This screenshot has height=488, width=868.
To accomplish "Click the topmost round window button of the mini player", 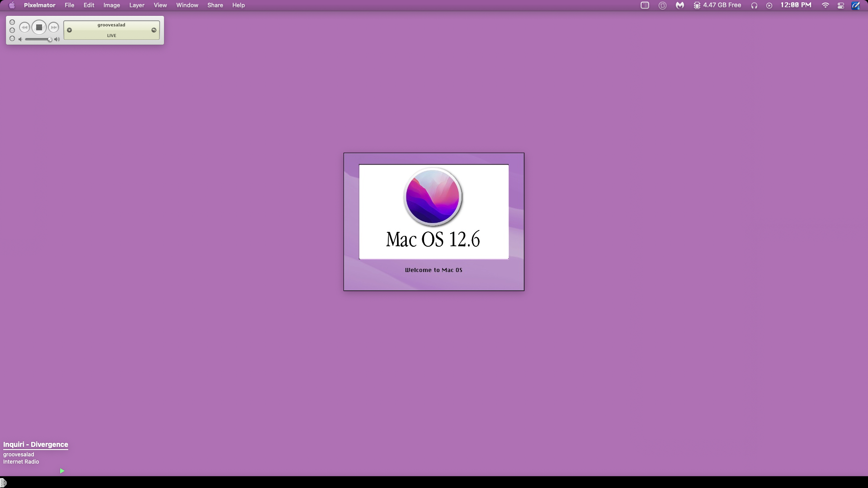I will (x=12, y=22).
